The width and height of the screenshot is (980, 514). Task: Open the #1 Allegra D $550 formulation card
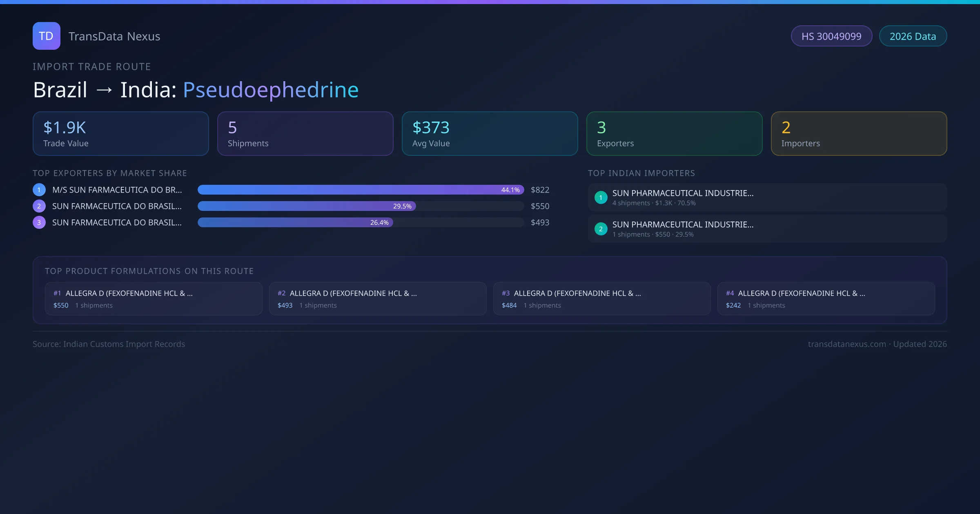coord(153,299)
